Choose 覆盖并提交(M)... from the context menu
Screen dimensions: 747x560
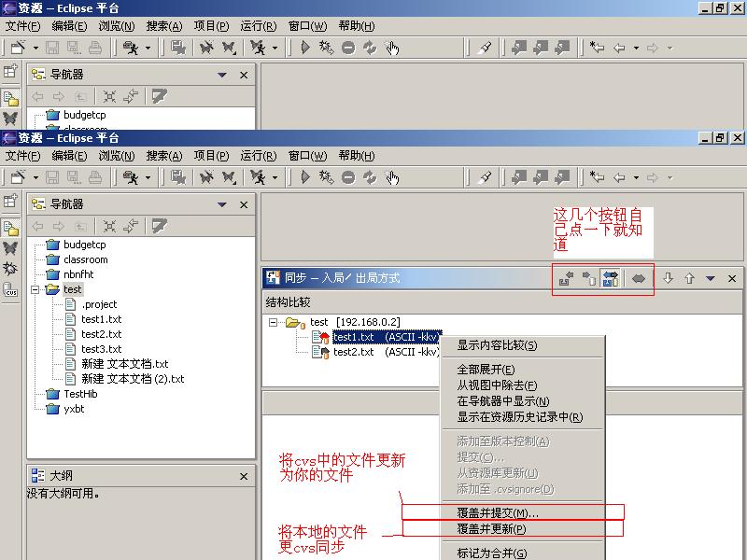point(522,512)
